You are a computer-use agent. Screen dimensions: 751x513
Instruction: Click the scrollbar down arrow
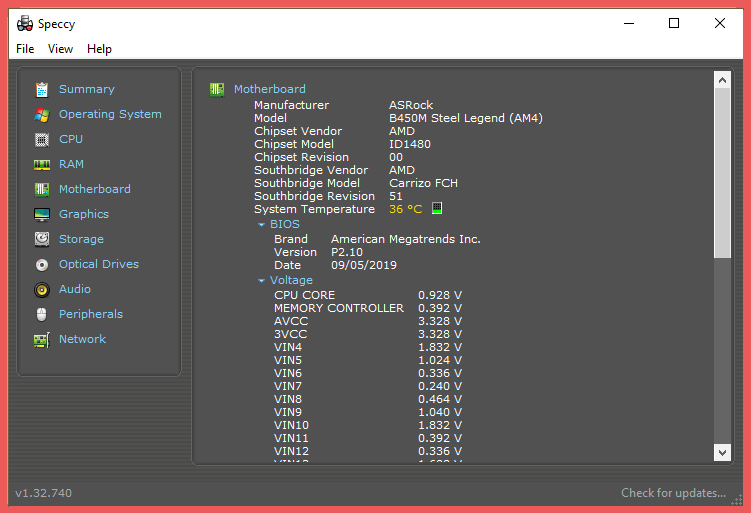pos(723,452)
